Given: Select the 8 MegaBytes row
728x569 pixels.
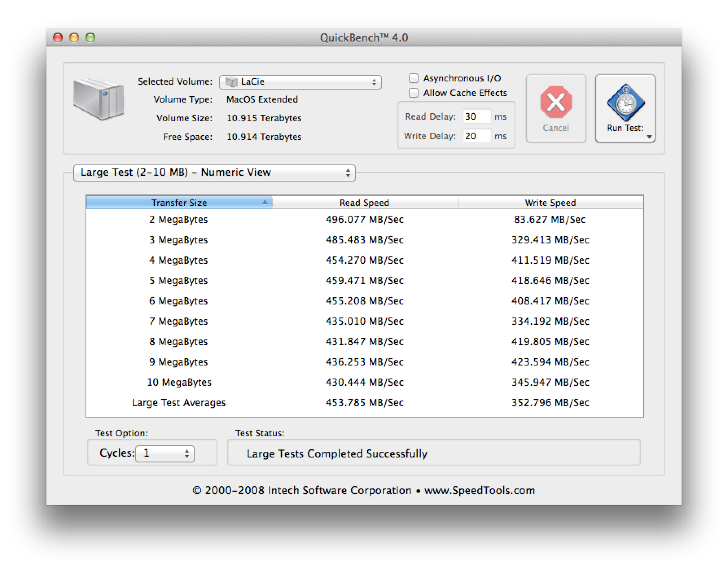Looking at the screenshot, I should tap(365, 342).
